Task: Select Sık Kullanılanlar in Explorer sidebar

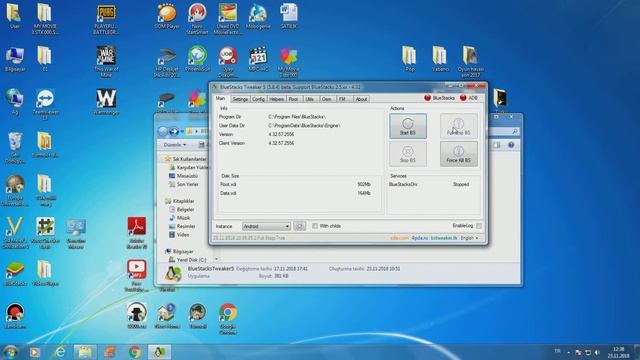Action: [x=186, y=159]
